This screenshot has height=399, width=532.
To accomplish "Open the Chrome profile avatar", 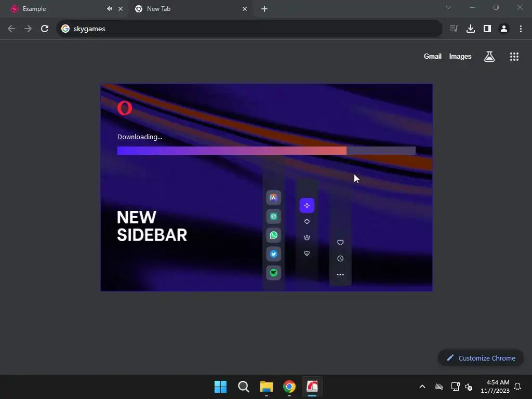I will (x=504, y=29).
